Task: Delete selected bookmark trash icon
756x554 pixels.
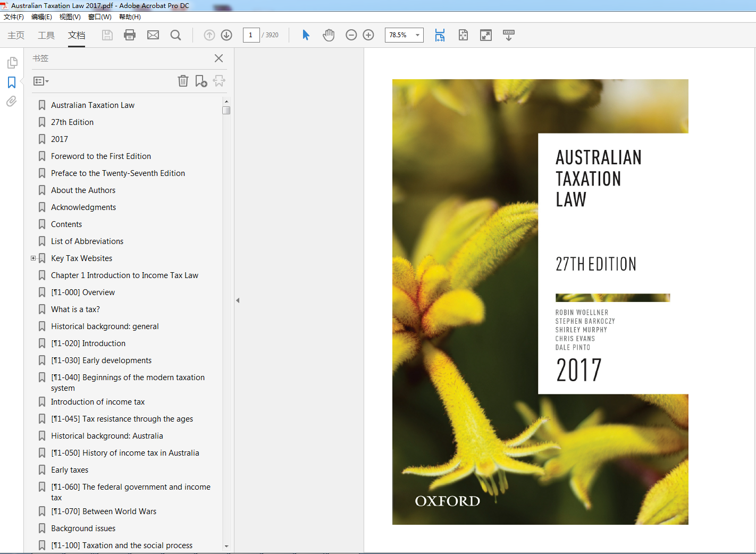Action: tap(183, 81)
